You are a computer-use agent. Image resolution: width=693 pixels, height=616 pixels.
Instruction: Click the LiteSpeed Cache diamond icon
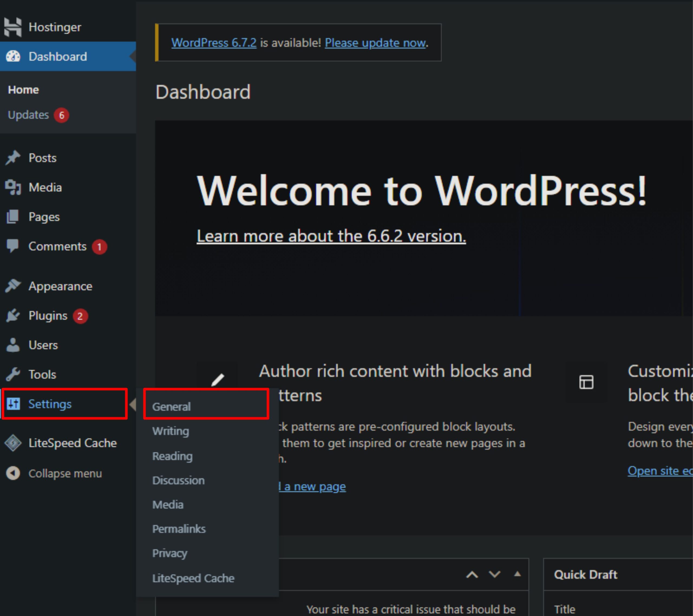13,443
